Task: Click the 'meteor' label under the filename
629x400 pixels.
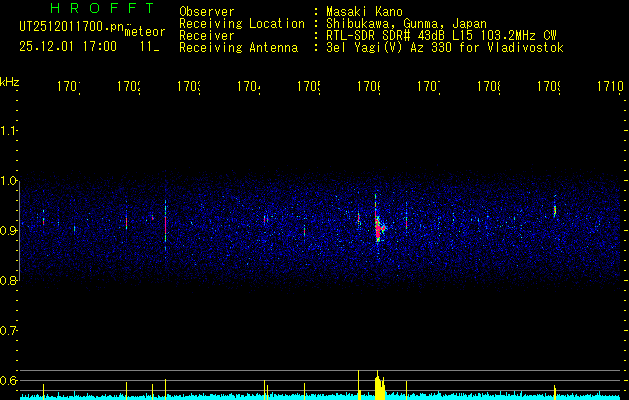Action: coord(145,32)
